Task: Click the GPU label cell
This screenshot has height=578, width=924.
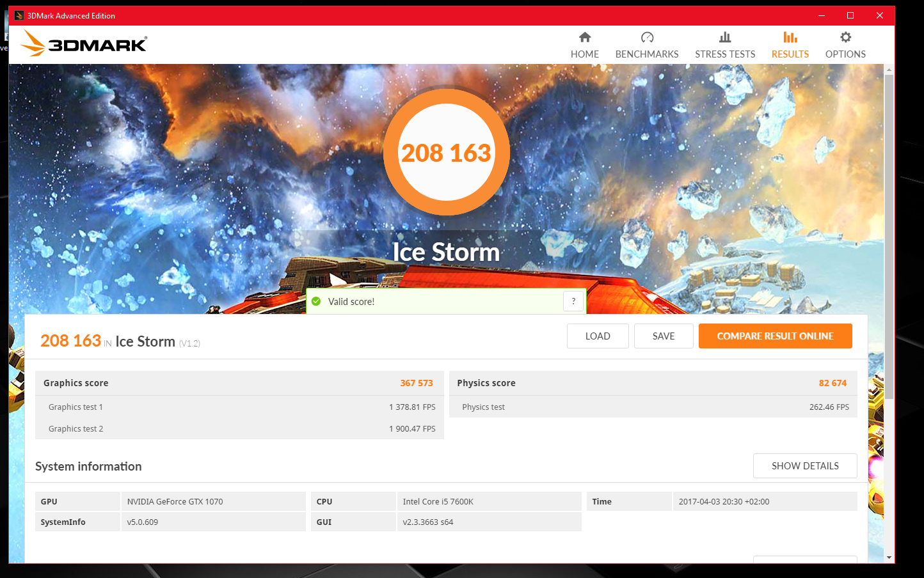Action: 77,501
